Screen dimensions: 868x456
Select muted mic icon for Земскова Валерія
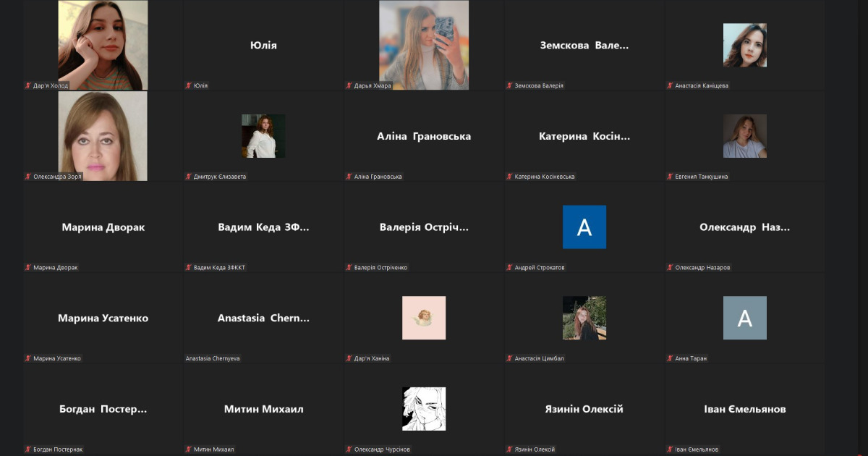click(510, 85)
